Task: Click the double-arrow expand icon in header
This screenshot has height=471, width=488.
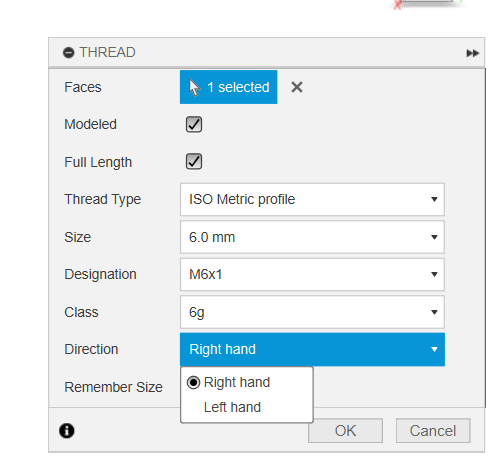Action: pyautogui.click(x=472, y=53)
